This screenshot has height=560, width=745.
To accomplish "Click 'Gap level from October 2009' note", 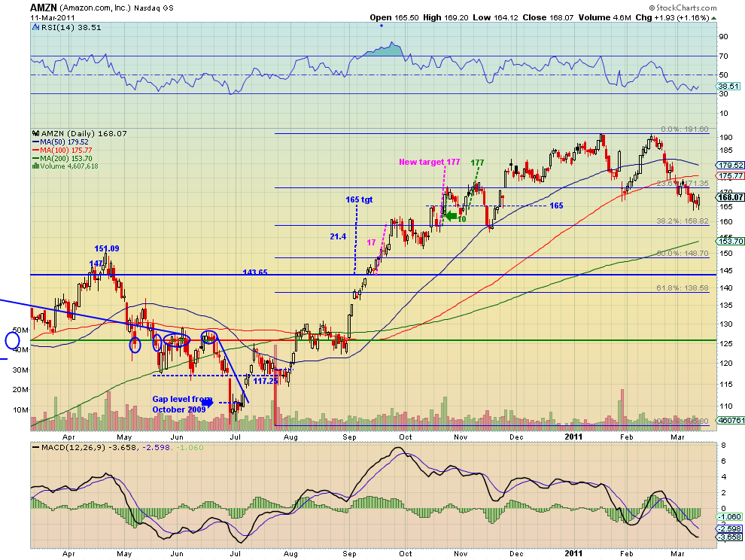I will 182,404.
